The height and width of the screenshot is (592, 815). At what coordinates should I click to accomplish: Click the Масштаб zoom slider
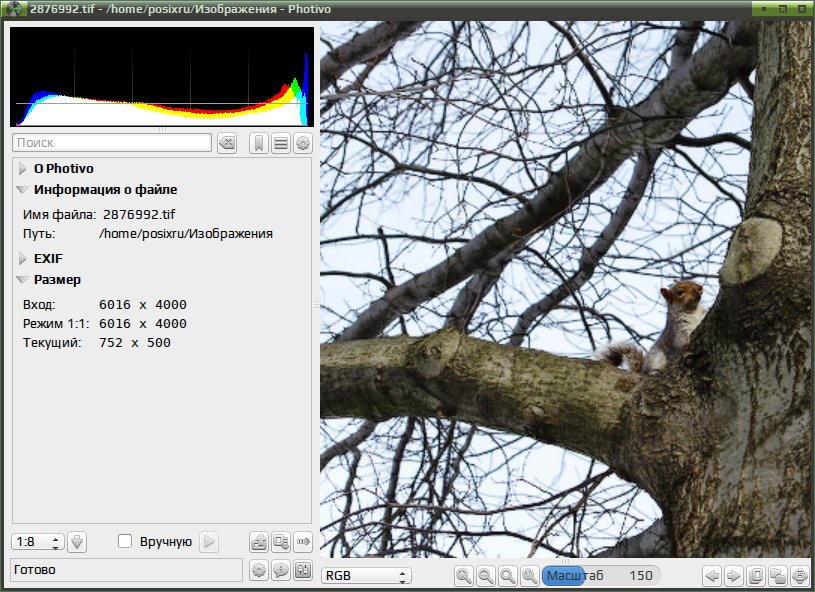[x=601, y=575]
